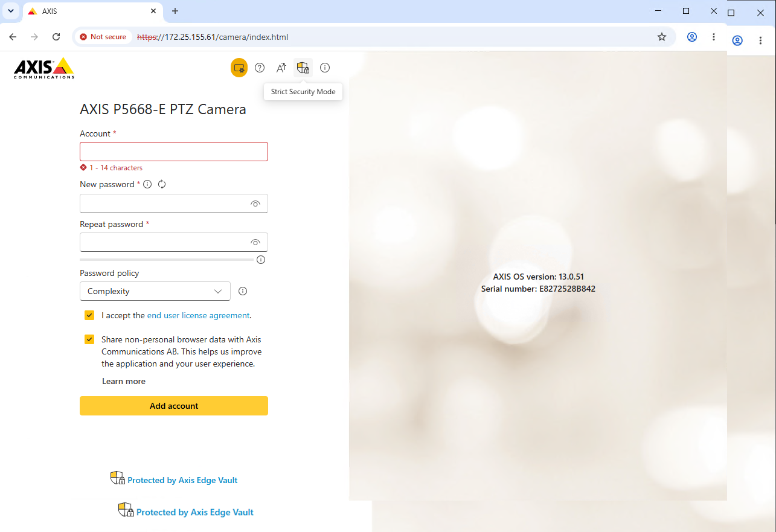Click the Not secure site info chip
Image resolution: width=776 pixels, height=532 pixels.
[103, 37]
